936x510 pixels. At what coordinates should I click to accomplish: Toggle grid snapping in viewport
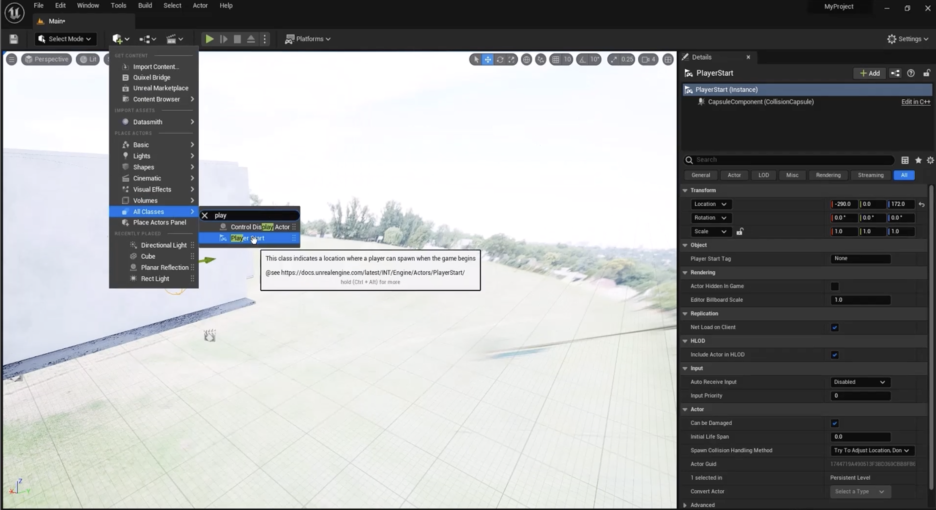click(x=556, y=59)
